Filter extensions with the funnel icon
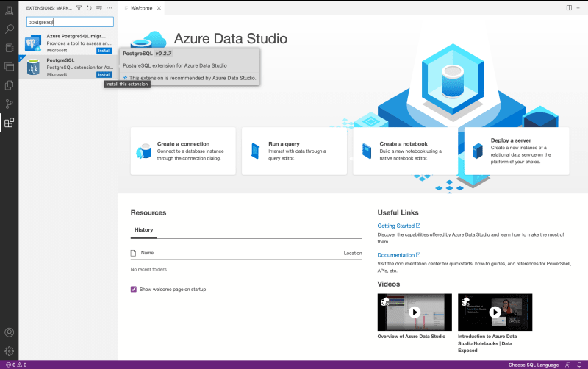 (x=79, y=8)
